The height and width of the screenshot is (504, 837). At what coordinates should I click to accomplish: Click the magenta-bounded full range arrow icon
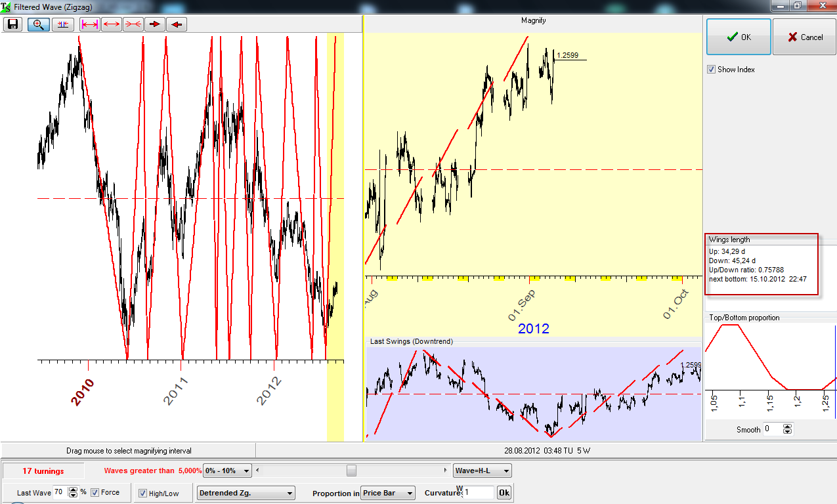click(x=89, y=24)
